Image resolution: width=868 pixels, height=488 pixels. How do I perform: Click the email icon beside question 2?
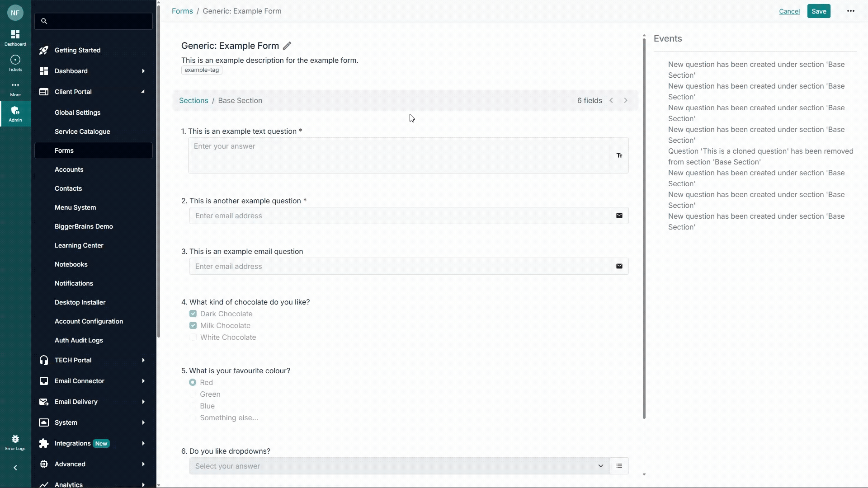coord(619,216)
